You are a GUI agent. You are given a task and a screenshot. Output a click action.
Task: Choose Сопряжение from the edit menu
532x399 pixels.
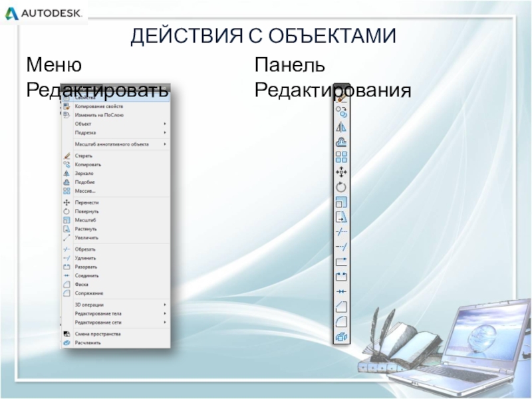115,293
